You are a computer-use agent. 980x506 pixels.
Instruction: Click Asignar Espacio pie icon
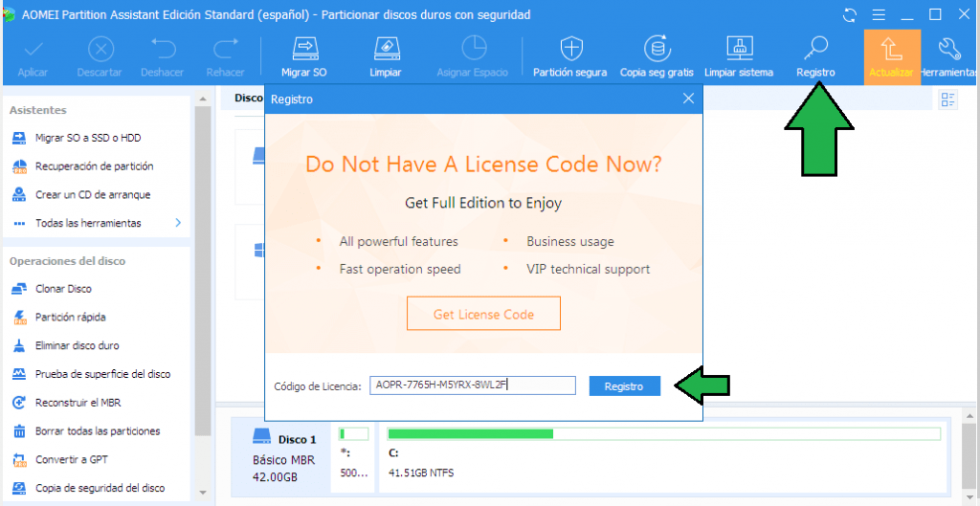tap(473, 49)
